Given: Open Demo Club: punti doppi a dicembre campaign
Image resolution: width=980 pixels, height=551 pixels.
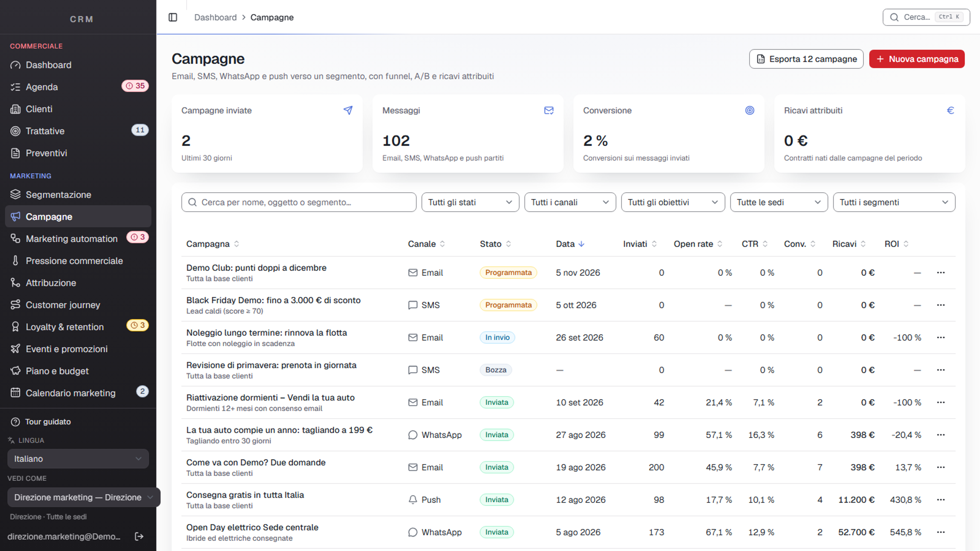Looking at the screenshot, I should coord(256,268).
